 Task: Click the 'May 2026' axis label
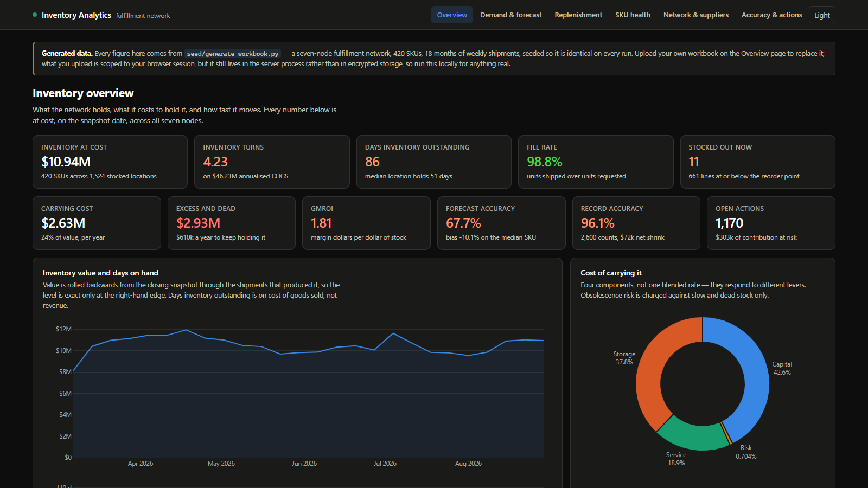[x=221, y=464]
